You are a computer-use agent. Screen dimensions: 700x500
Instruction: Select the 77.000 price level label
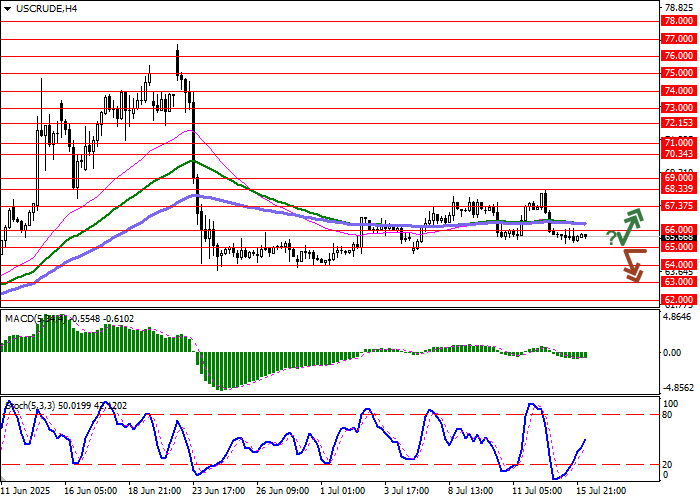[679, 39]
